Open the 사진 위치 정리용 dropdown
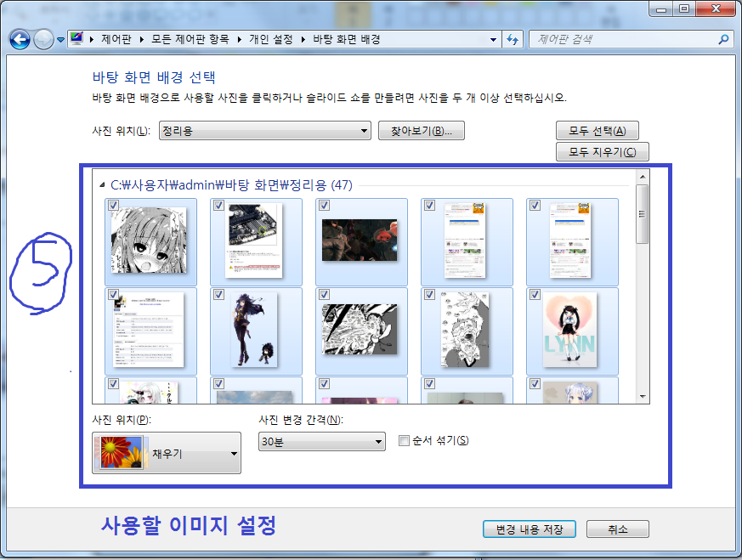Viewport: 742px width, 560px height. click(364, 131)
